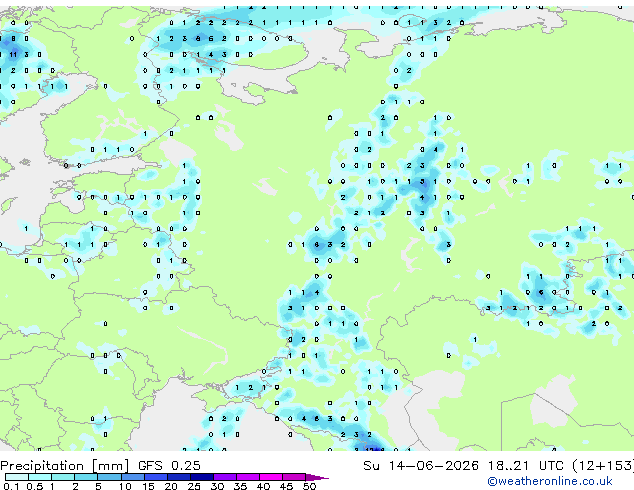The width and height of the screenshot is (634, 490).
Task: Select the 40–45 mm magenta legend swatch
Action: click(271, 477)
